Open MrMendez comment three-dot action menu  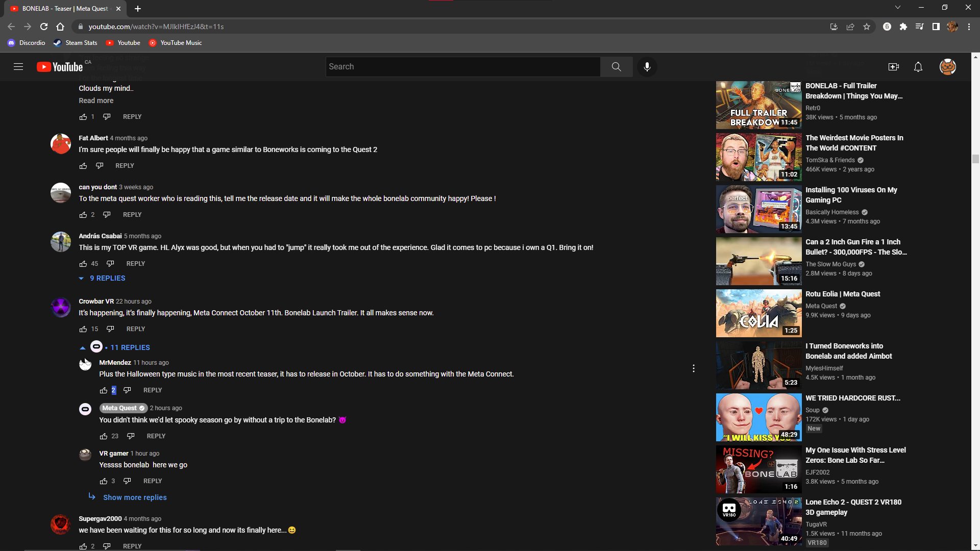tap(693, 368)
